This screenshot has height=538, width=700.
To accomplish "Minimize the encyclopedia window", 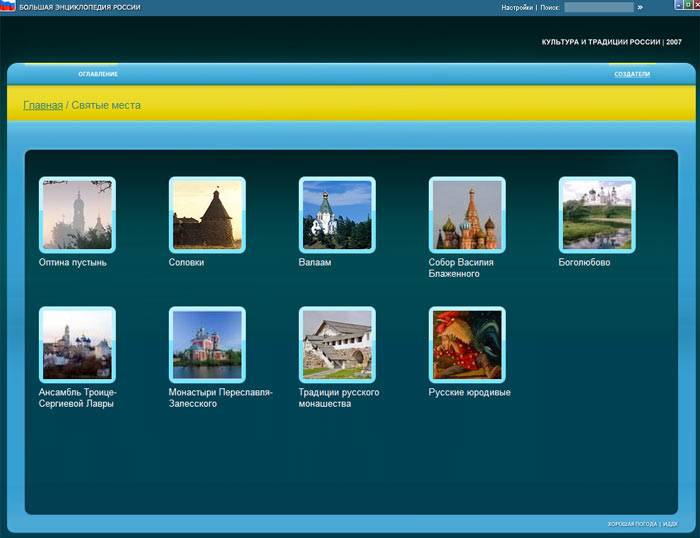I will click(679, 4).
